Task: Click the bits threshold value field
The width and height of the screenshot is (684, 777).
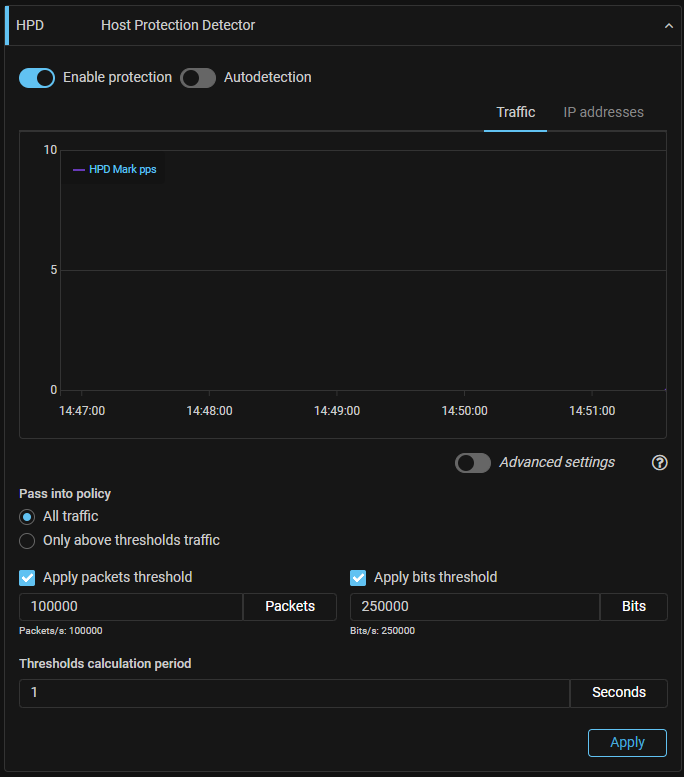Action: [474, 607]
